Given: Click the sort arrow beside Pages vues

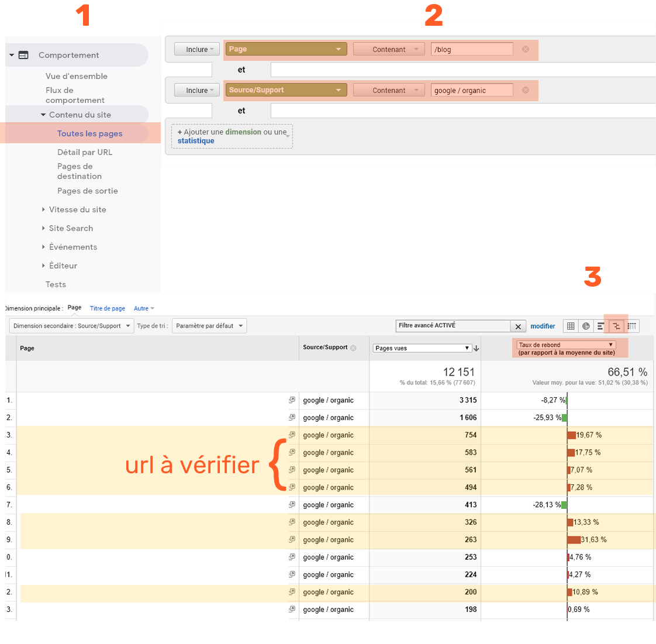Looking at the screenshot, I should click(476, 348).
